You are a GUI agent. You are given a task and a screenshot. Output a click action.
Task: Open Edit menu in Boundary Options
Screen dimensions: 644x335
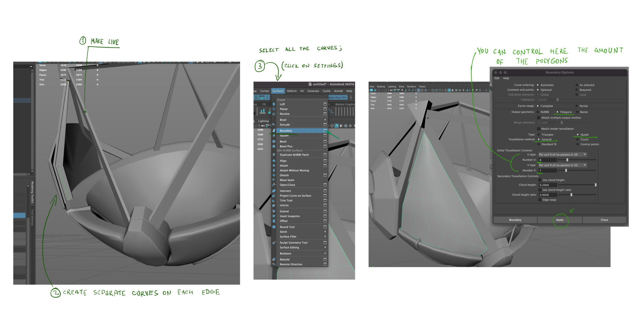[x=497, y=78]
